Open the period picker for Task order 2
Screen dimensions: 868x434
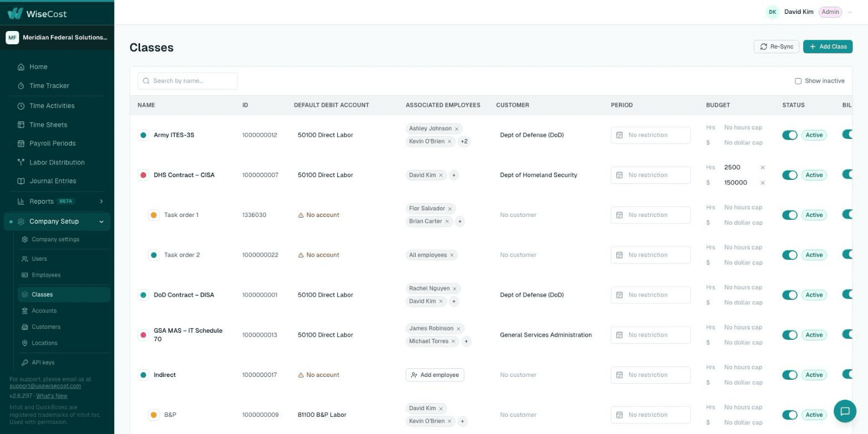coord(650,255)
